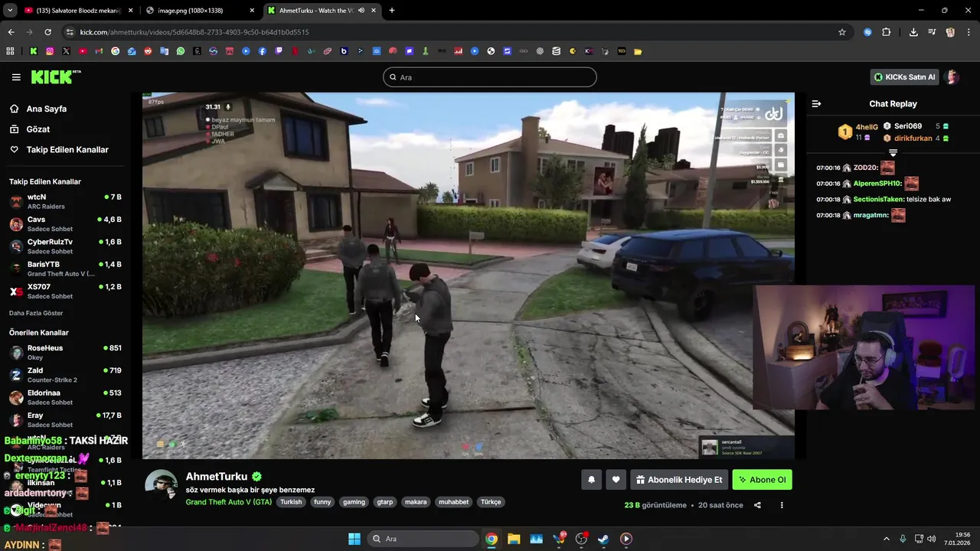
Task: Click the funny tag
Action: 322,502
